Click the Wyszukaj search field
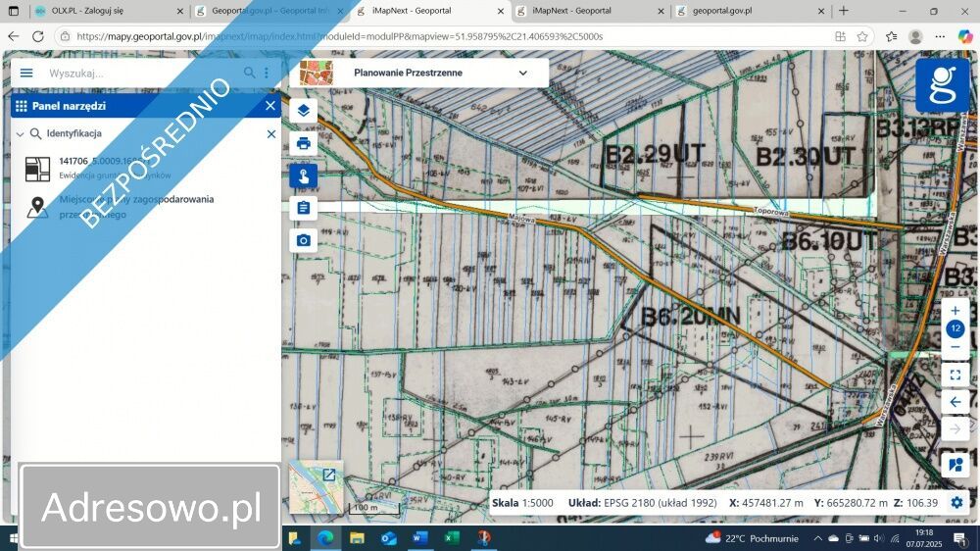Viewport: 980px width, 551px height. tap(140, 74)
